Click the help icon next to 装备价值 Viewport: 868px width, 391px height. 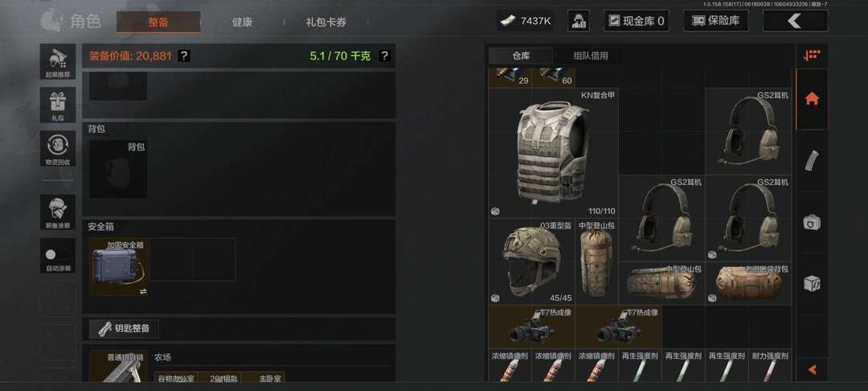click(184, 56)
